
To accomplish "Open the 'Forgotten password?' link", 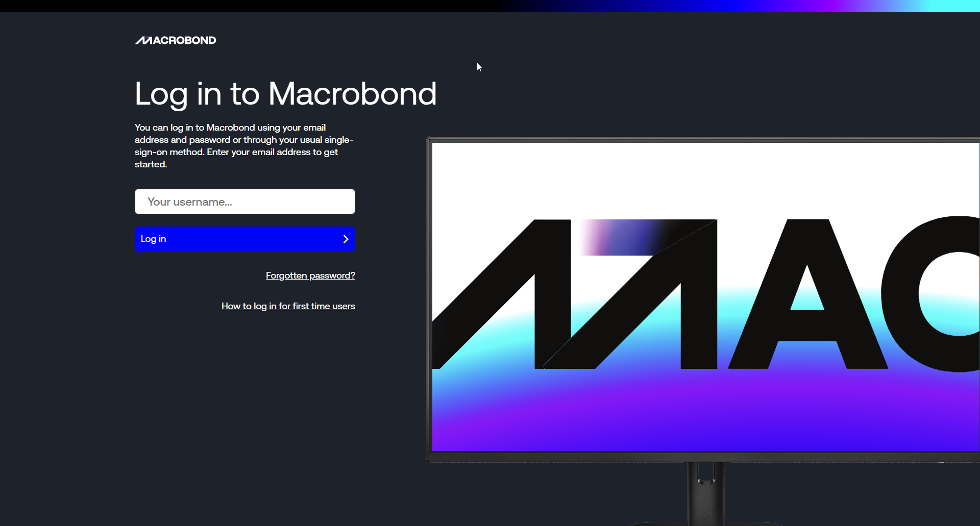I will 310,275.
